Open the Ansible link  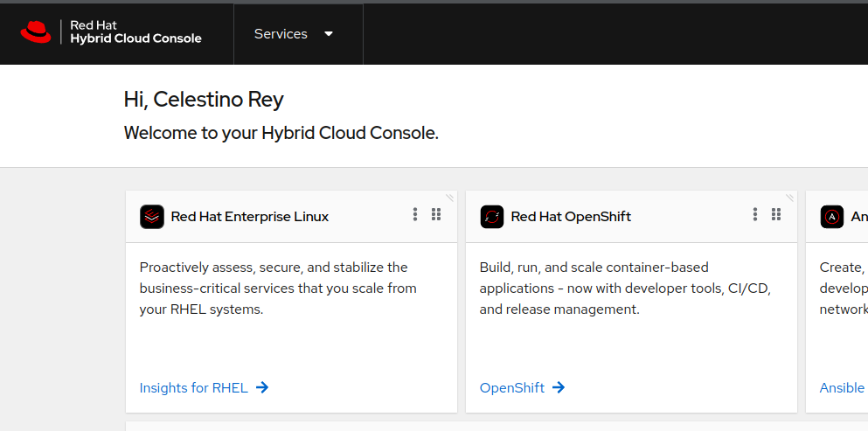tap(842, 387)
